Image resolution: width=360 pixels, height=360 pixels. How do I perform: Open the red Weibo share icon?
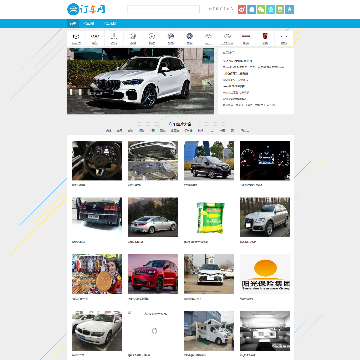tap(242, 9)
